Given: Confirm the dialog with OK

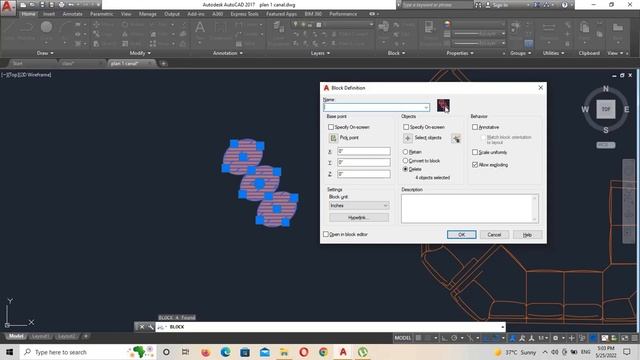Looking at the screenshot, I should click(x=461, y=235).
